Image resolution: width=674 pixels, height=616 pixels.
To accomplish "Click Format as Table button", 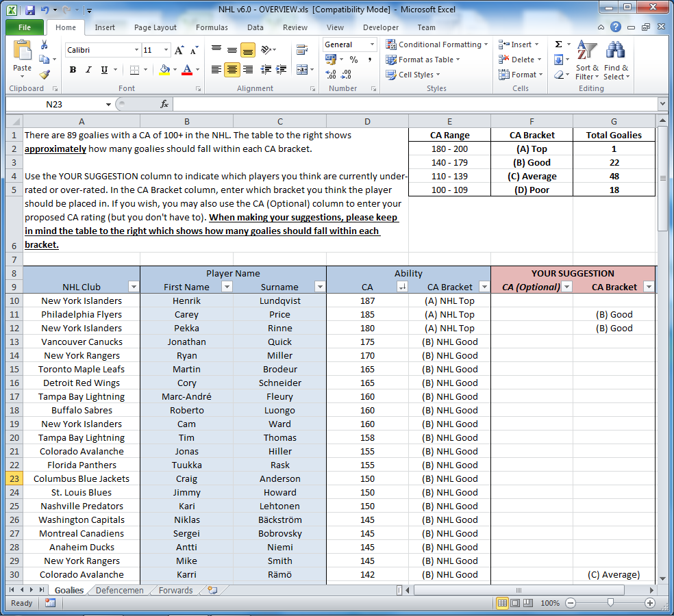I will (423, 60).
